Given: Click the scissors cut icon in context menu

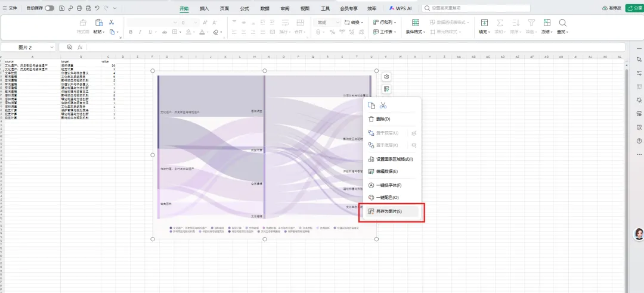Looking at the screenshot, I should coord(383,105).
